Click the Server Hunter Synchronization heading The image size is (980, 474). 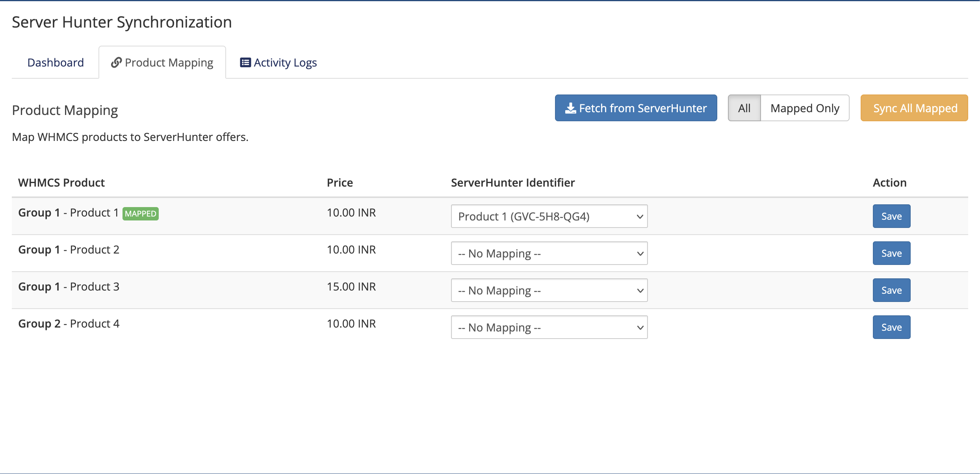coord(122,22)
